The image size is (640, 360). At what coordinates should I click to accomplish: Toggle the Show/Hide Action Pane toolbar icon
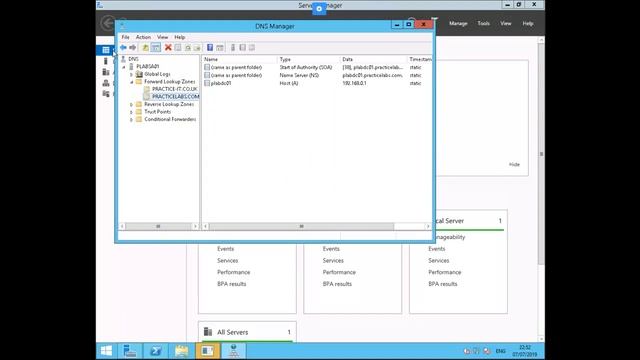coord(220,48)
